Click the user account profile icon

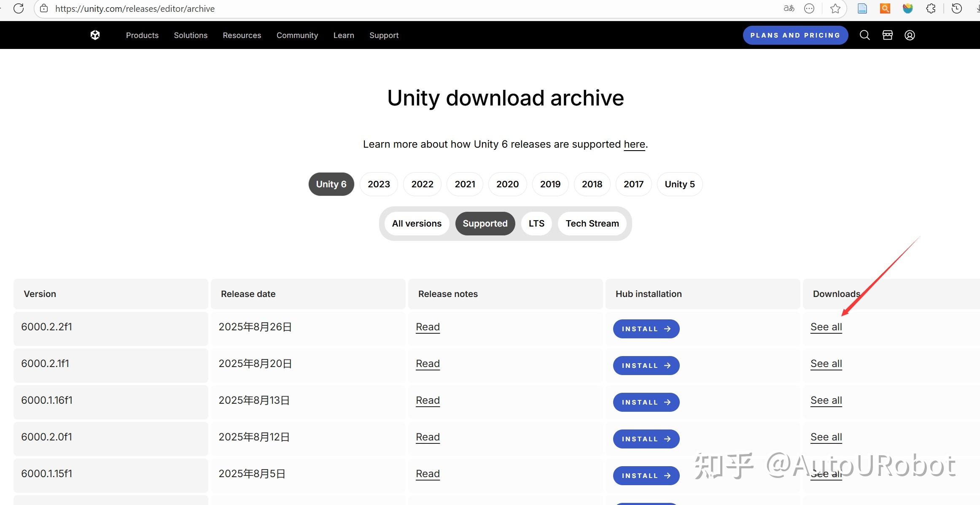[910, 35]
